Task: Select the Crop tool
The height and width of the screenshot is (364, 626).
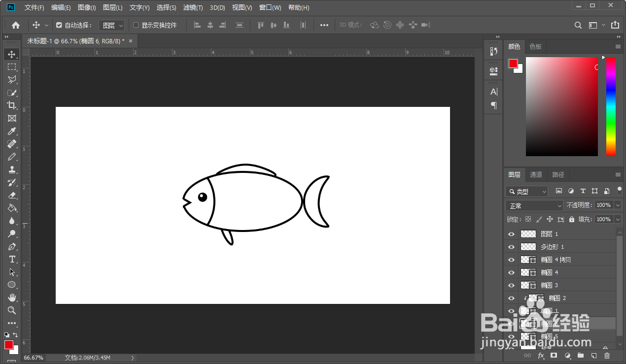Action: [12, 105]
